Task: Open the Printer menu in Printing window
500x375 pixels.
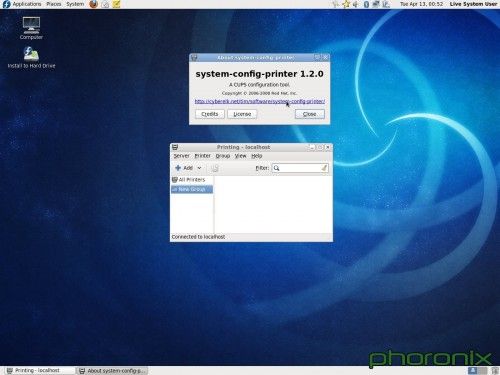Action: (x=202, y=156)
